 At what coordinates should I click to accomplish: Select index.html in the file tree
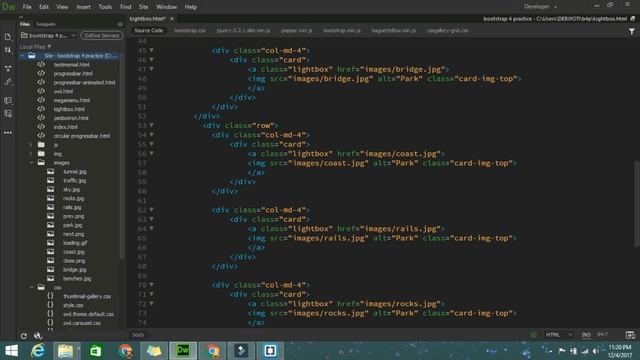65,127
